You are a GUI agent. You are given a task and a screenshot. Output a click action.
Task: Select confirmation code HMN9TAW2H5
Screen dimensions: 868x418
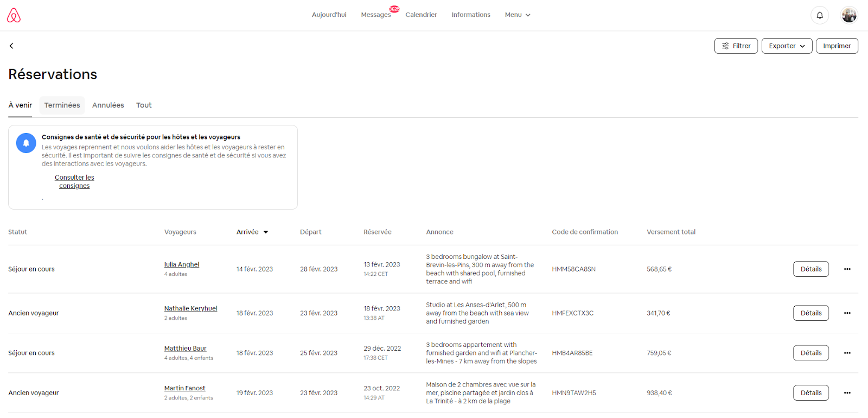click(573, 393)
